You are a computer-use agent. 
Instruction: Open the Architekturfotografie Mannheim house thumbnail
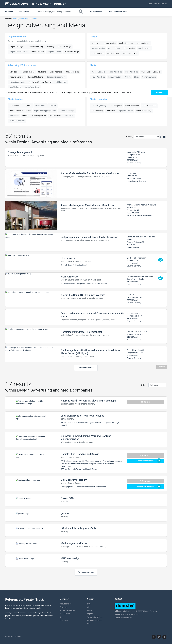(x=31, y=215)
